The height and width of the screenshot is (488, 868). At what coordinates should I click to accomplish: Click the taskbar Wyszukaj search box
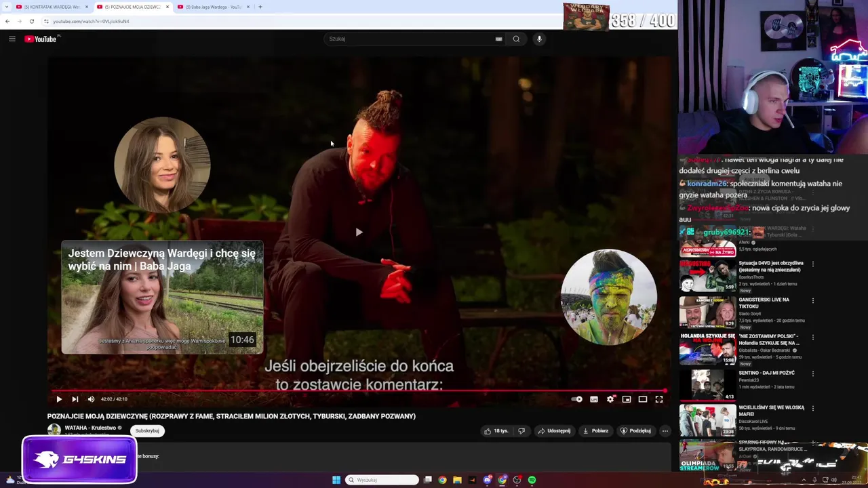[382, 480]
